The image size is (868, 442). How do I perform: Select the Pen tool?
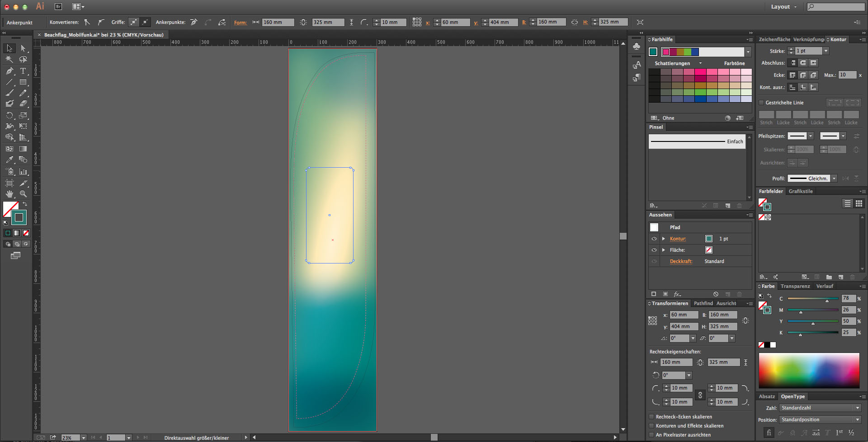tap(9, 71)
